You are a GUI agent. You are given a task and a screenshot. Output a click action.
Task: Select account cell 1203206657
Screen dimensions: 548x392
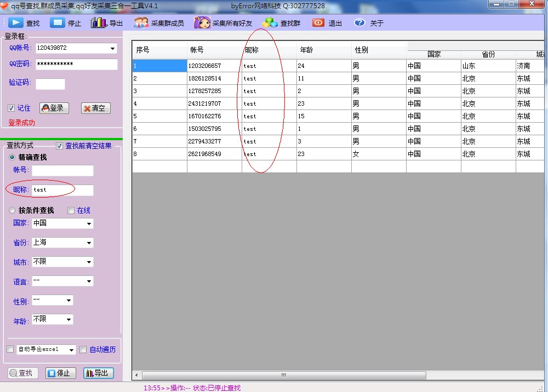[214, 66]
